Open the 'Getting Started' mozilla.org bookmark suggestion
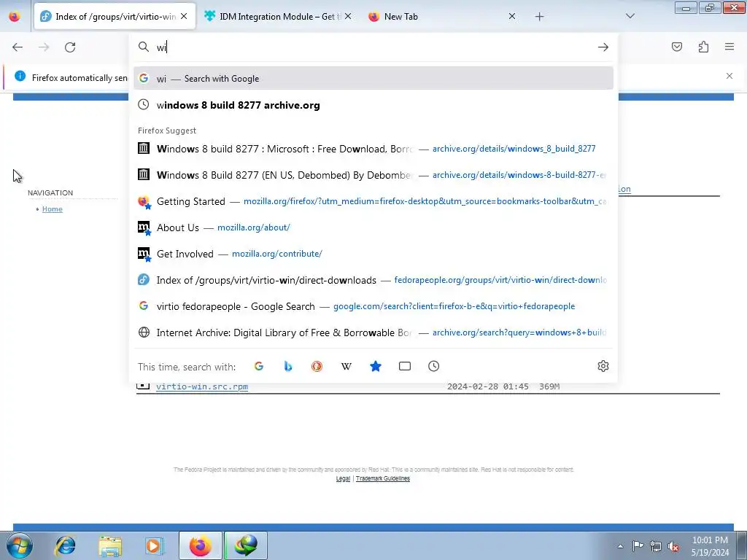Image resolution: width=747 pixels, height=560 pixels. point(373,201)
